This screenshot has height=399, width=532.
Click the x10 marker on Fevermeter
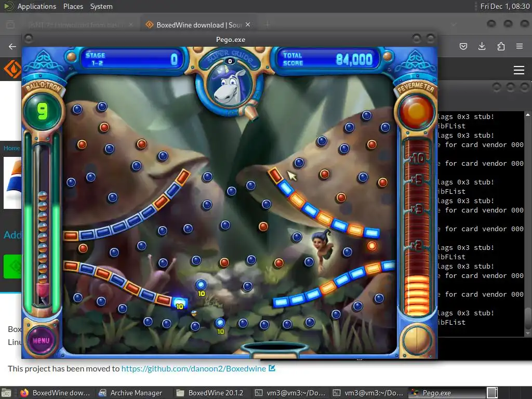point(417,158)
